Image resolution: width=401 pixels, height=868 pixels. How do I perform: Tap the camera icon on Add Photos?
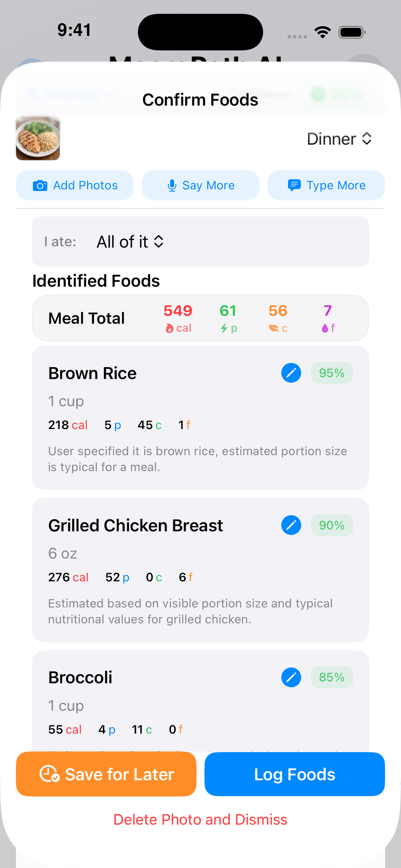tap(40, 186)
